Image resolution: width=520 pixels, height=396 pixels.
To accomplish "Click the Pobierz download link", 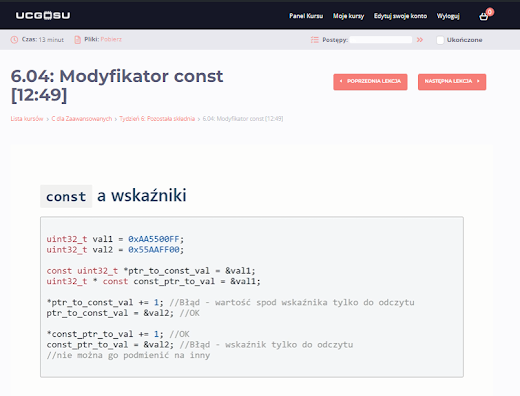I will (x=111, y=39).
